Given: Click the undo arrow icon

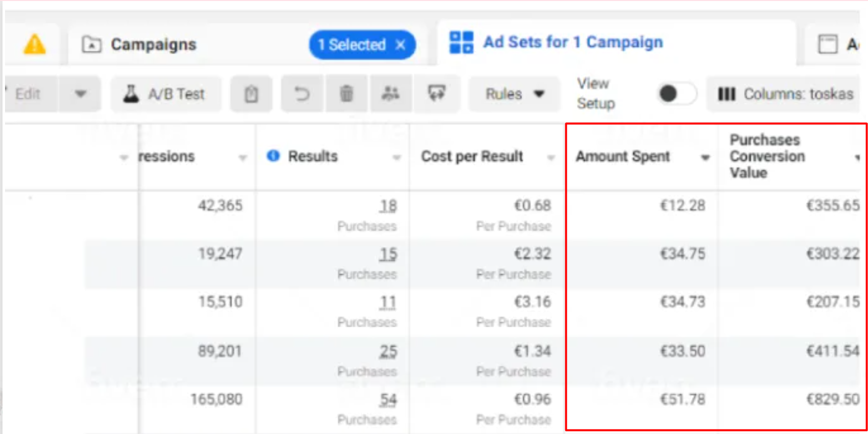Looking at the screenshot, I should (302, 94).
